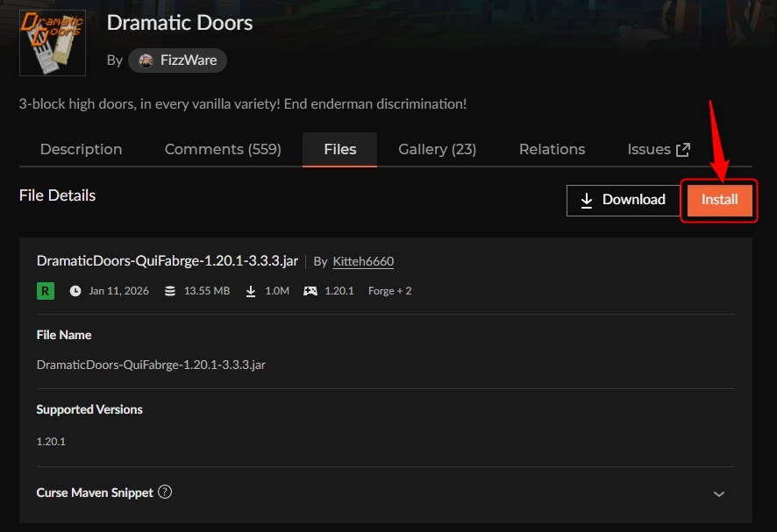Select the Files tab
Screen dimensions: 777x532
[340, 149]
